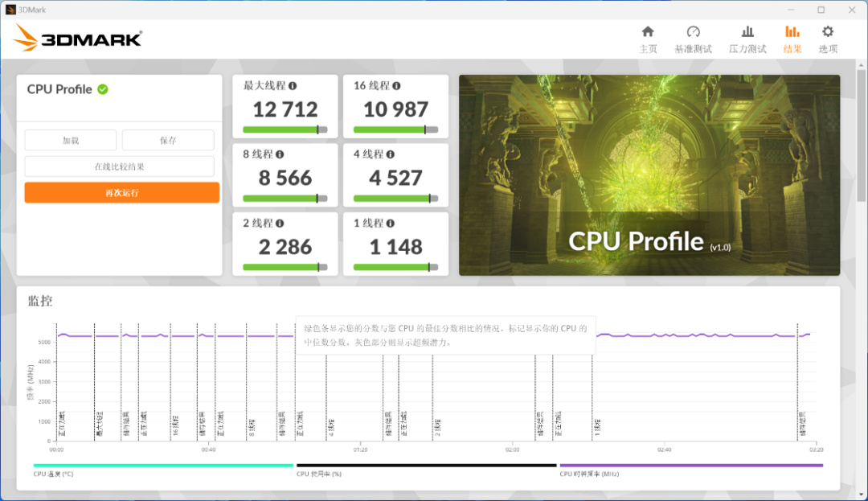Click info icon next to 1 线程

coord(391,223)
